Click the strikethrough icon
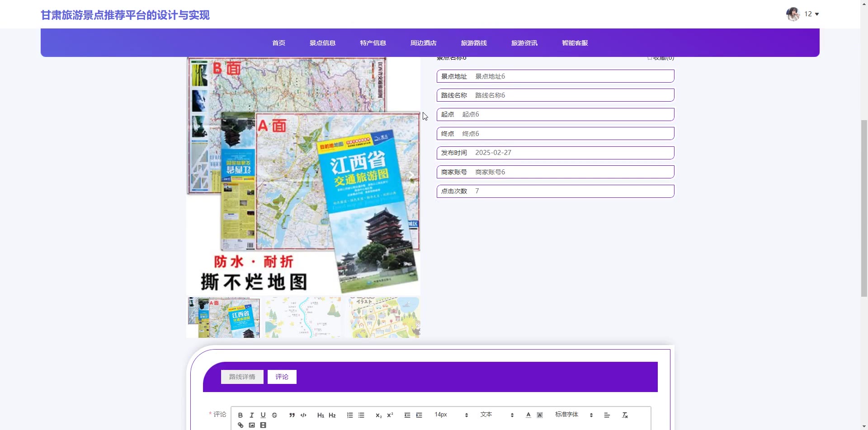The image size is (868, 430). [x=274, y=415]
